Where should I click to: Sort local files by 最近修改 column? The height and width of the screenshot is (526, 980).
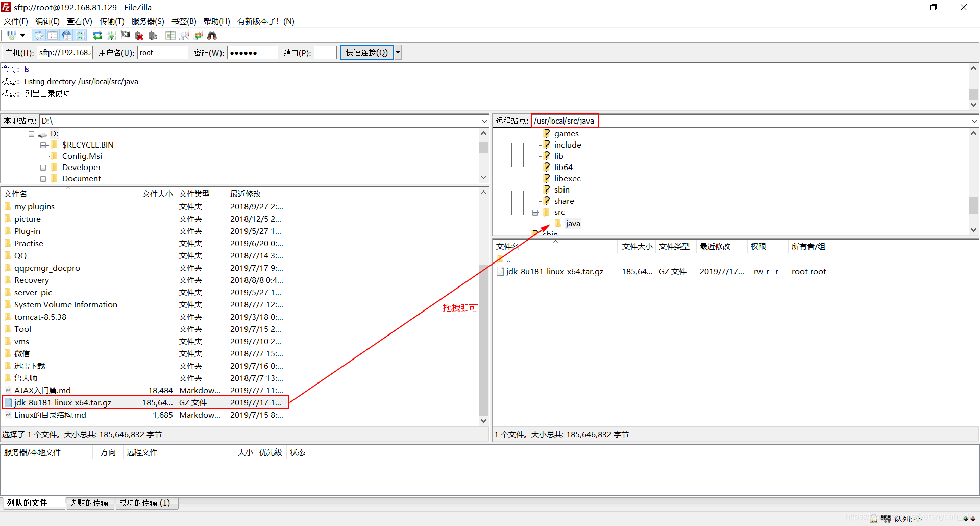pos(257,194)
